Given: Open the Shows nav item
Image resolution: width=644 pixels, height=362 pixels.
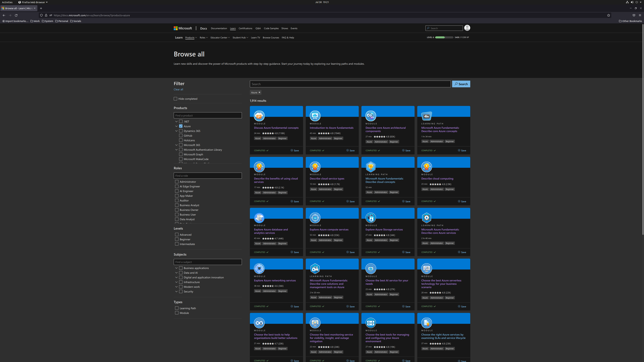Looking at the screenshot, I should [284, 28].
